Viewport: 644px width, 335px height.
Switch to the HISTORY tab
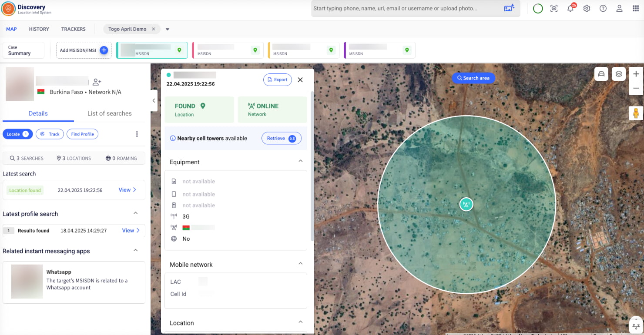tap(39, 29)
